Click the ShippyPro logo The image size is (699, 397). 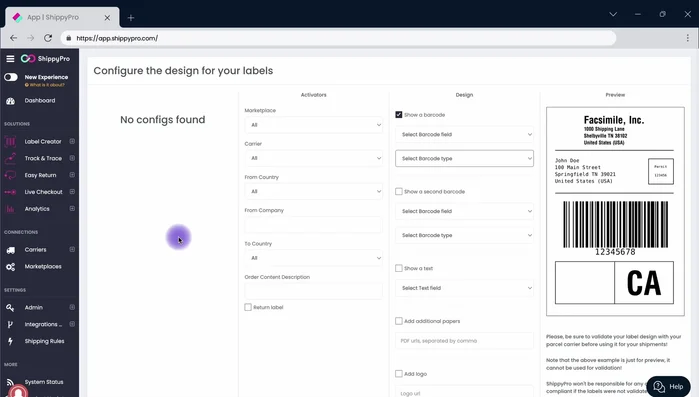tap(45, 59)
